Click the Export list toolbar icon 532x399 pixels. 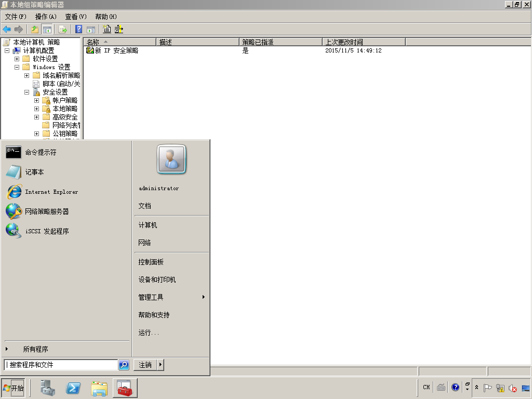click(x=63, y=30)
